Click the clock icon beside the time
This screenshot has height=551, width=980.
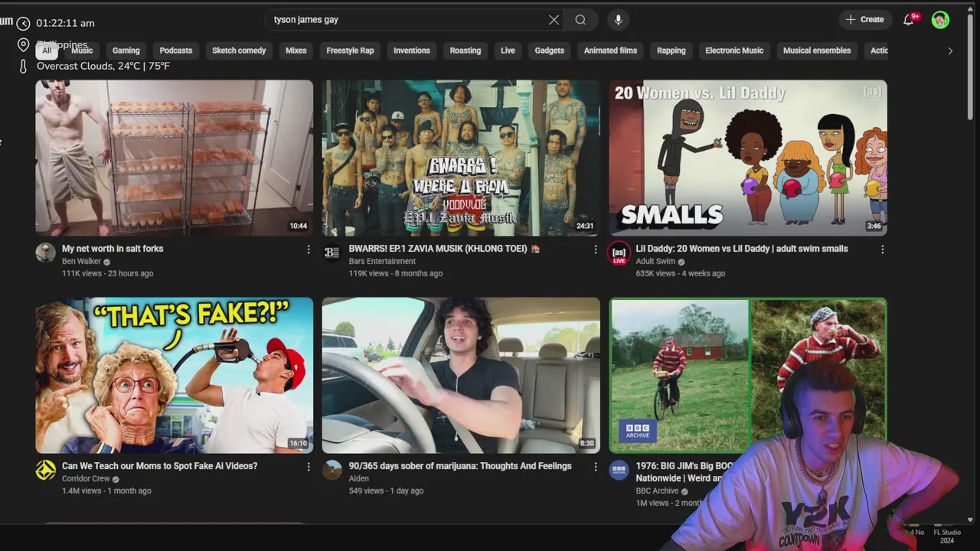tap(23, 24)
